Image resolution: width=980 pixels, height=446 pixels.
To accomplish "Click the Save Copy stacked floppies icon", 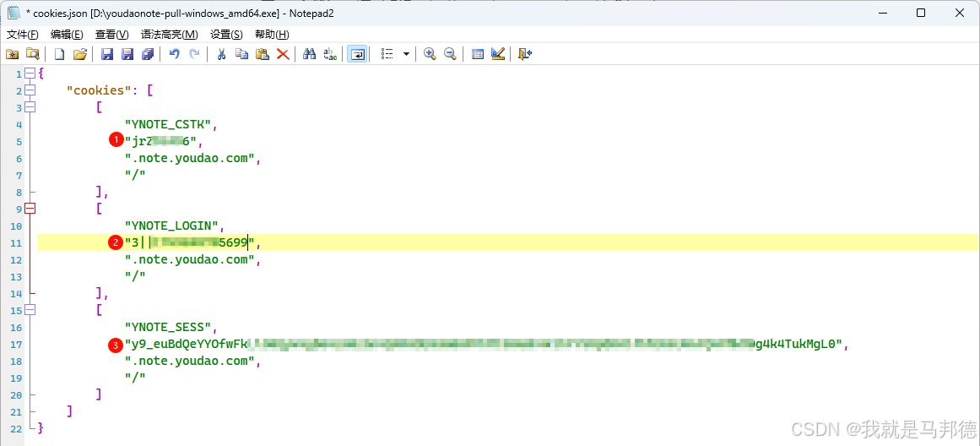I will tap(148, 54).
